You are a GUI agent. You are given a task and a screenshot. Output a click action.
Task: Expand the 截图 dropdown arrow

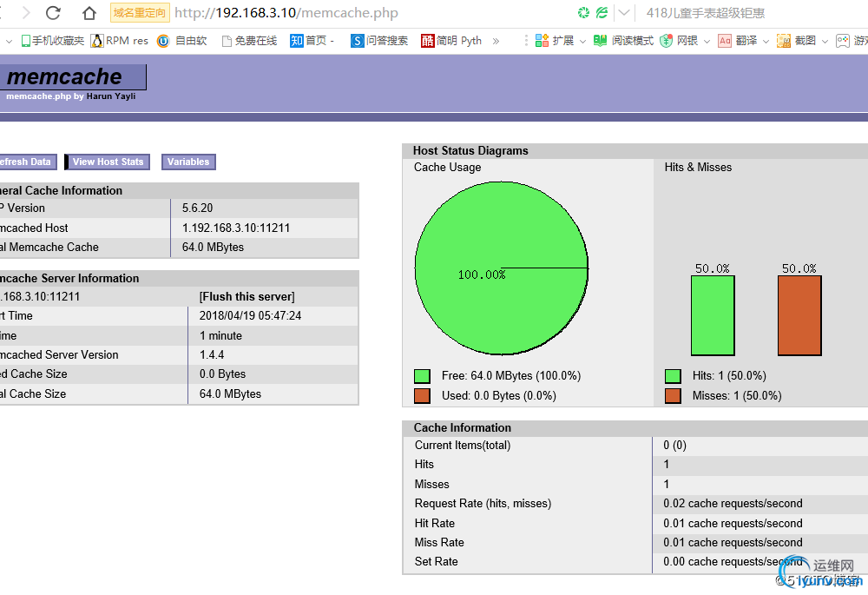(825, 42)
